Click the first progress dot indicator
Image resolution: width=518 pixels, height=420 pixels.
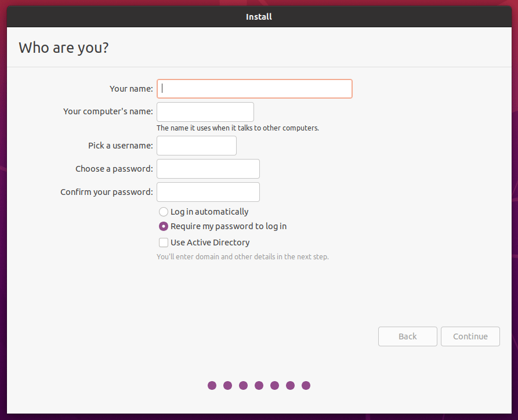212,385
